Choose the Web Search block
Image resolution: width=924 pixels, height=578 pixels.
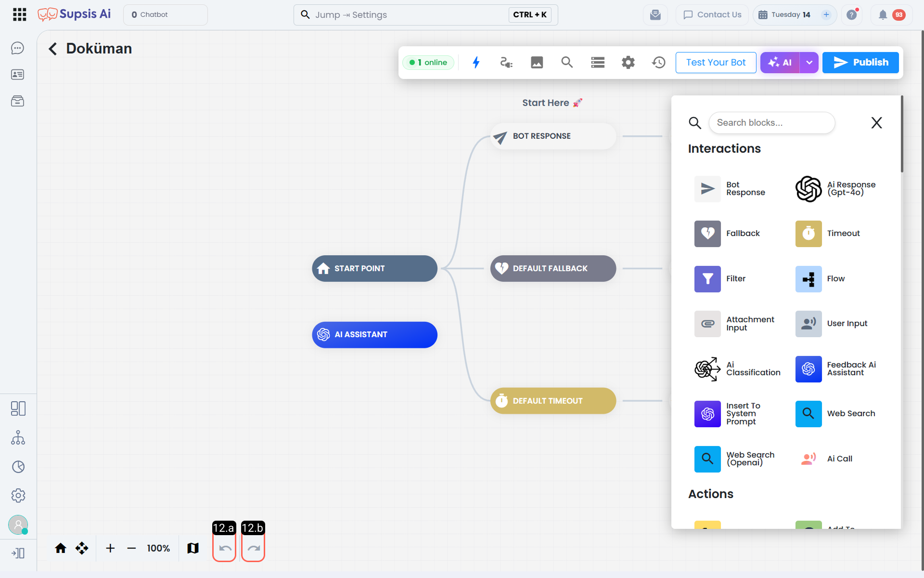pos(835,414)
